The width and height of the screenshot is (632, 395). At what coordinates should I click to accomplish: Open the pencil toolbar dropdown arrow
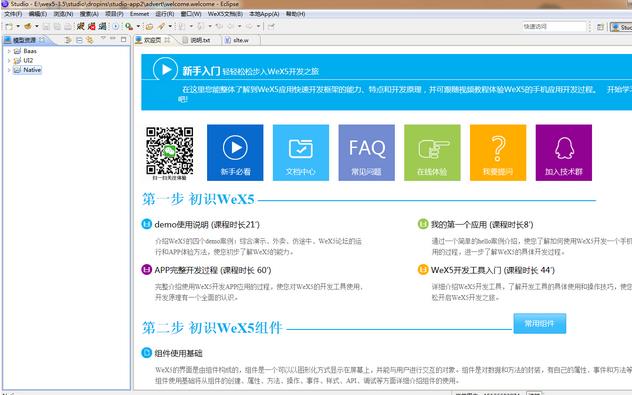(x=170, y=26)
